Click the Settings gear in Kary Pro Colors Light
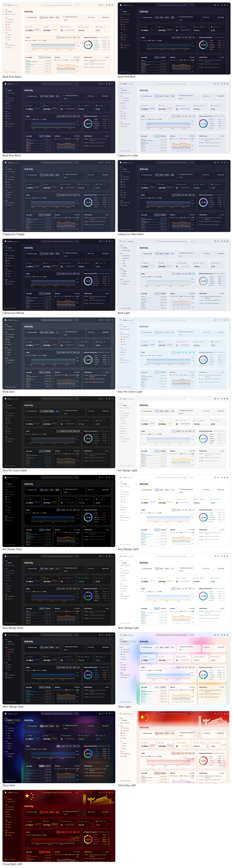 (x=121, y=363)
